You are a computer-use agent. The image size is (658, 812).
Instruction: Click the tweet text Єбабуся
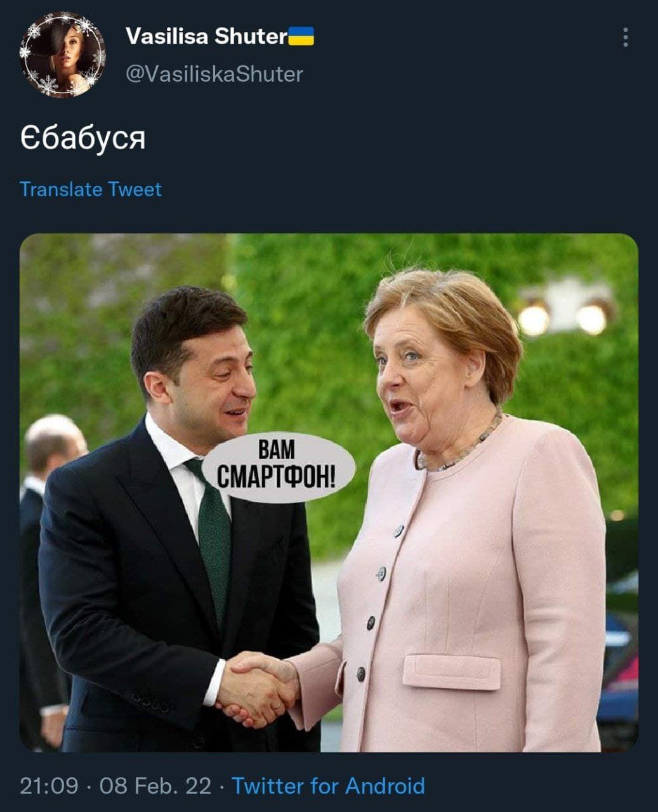tap(83, 138)
